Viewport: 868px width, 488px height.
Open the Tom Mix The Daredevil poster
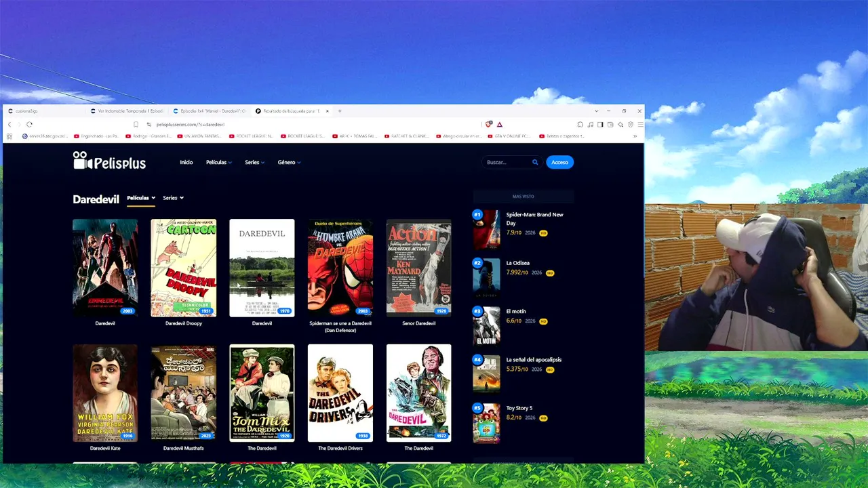click(x=262, y=393)
